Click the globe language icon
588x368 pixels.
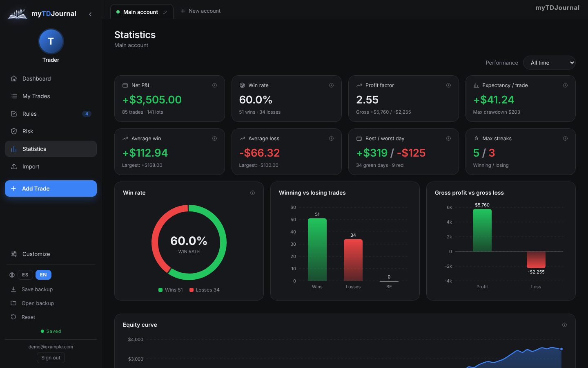pos(12,275)
